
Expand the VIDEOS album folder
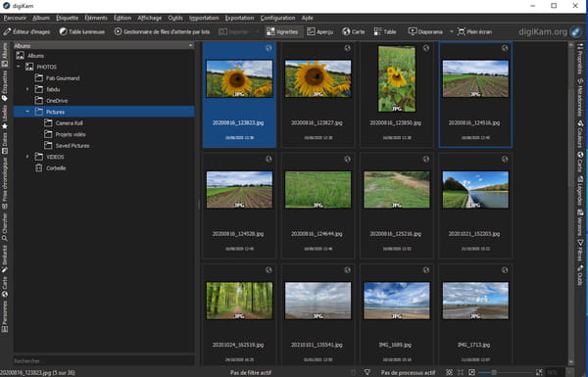[x=27, y=157]
